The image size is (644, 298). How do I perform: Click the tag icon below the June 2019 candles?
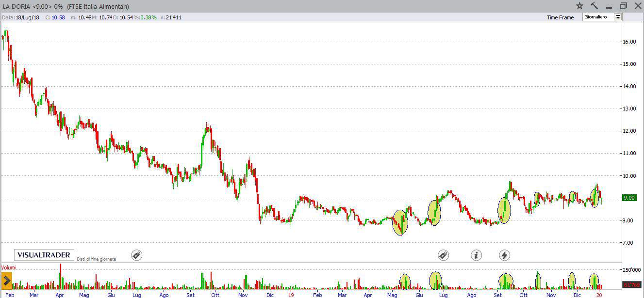[443, 255]
